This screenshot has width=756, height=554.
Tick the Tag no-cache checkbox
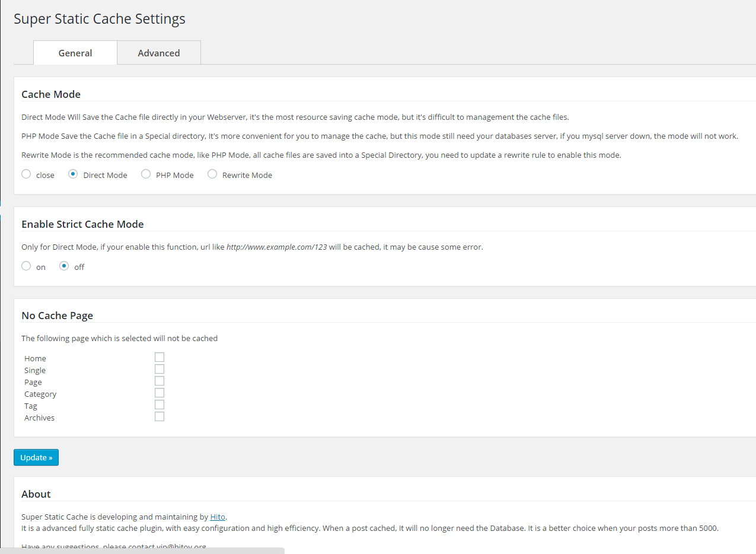(x=160, y=405)
